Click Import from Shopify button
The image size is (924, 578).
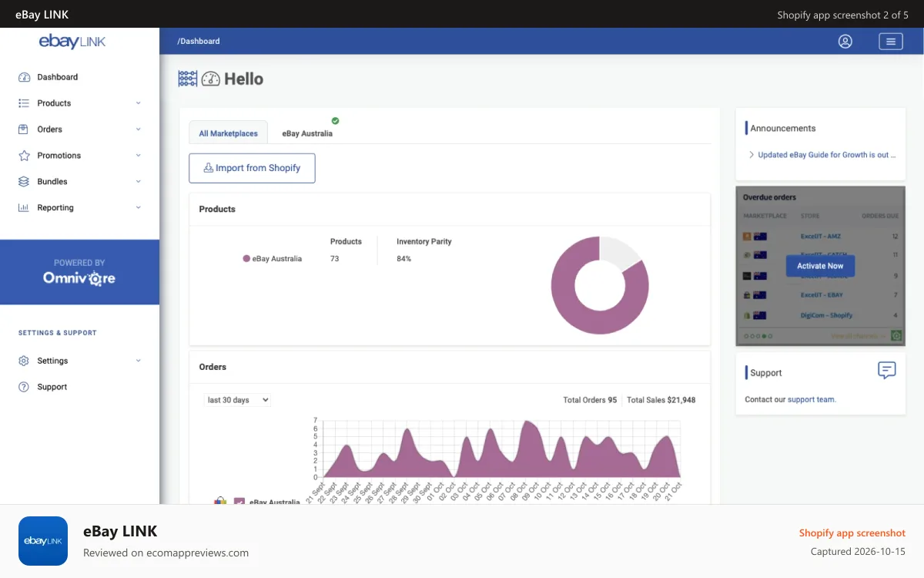pyautogui.click(x=252, y=168)
